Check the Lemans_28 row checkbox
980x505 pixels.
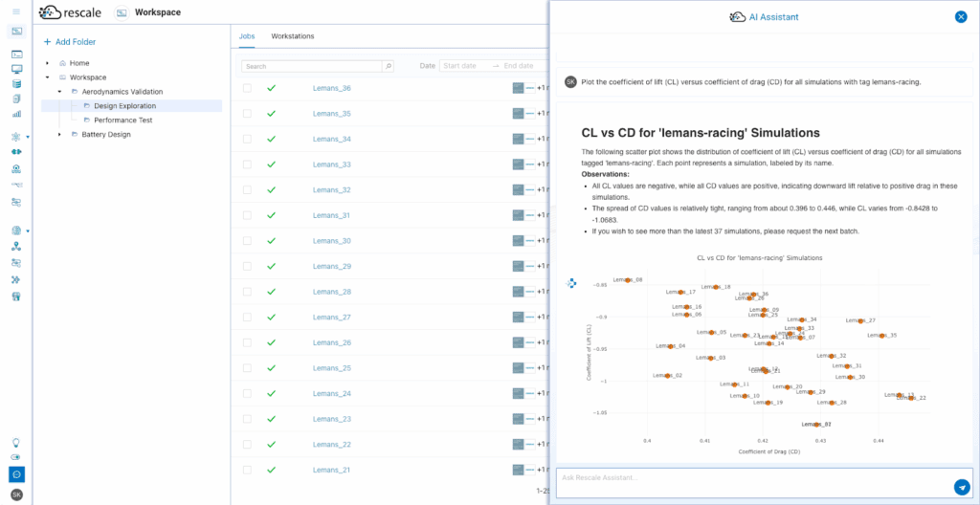click(248, 292)
